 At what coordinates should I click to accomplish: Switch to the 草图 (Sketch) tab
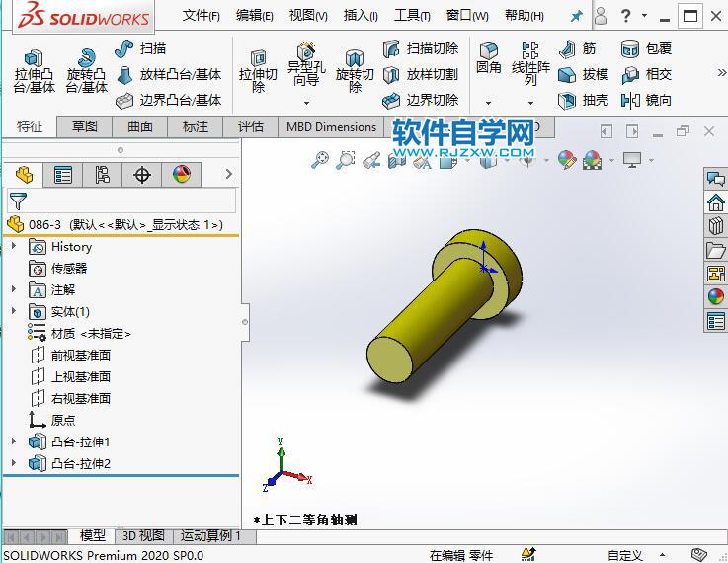click(x=85, y=126)
